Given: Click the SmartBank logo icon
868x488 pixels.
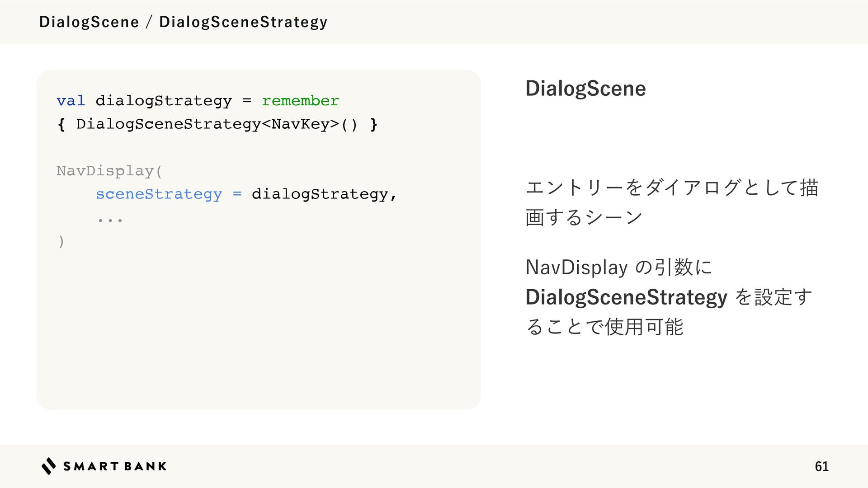Looking at the screenshot, I should 49,466.
